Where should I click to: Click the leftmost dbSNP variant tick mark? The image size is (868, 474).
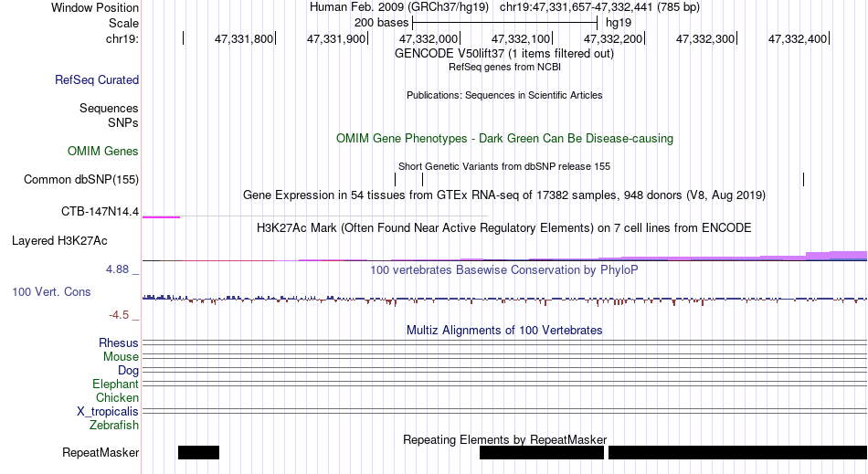click(x=396, y=179)
